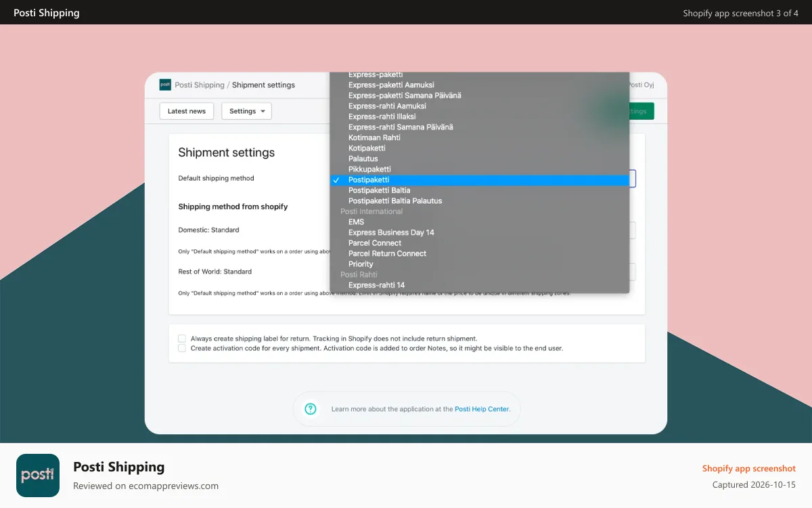Select Express Business Day 14 option
Screen dimensions: 812x508
tap(479, 232)
